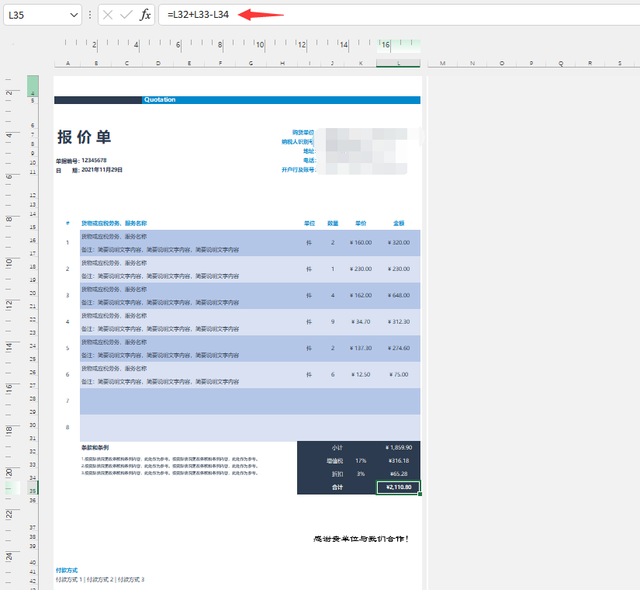
Task: Select the subtotal cell showing ¥1,859.90
Action: point(398,448)
